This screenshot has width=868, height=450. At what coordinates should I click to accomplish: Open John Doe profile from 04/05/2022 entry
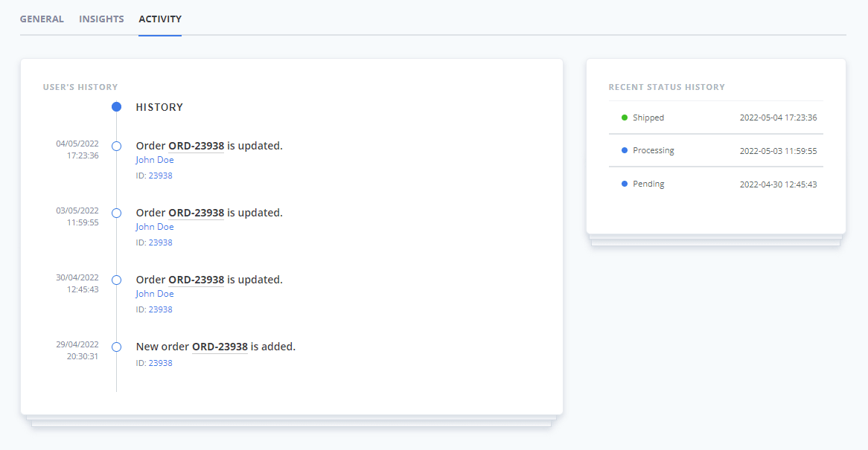155,160
